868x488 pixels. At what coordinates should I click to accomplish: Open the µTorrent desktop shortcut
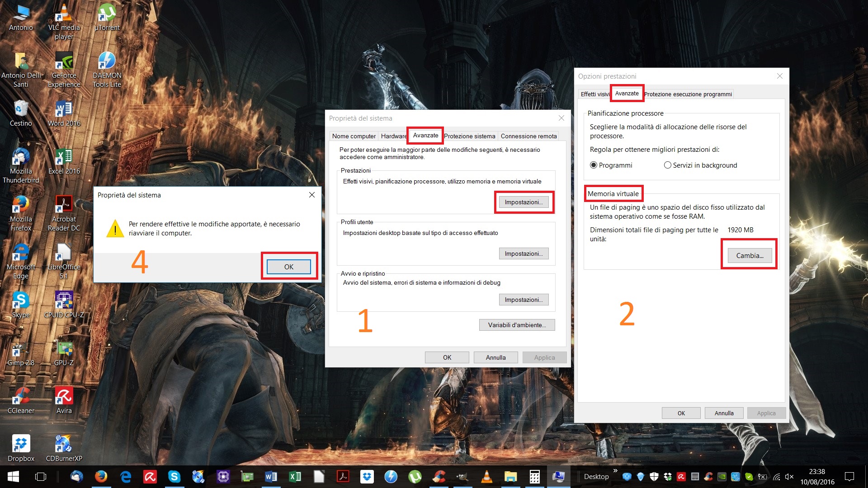[x=107, y=17]
